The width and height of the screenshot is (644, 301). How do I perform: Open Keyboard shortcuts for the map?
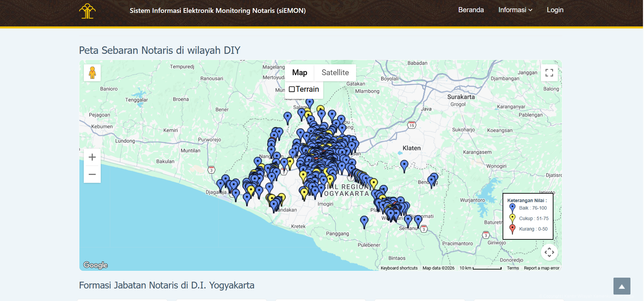pos(399,268)
